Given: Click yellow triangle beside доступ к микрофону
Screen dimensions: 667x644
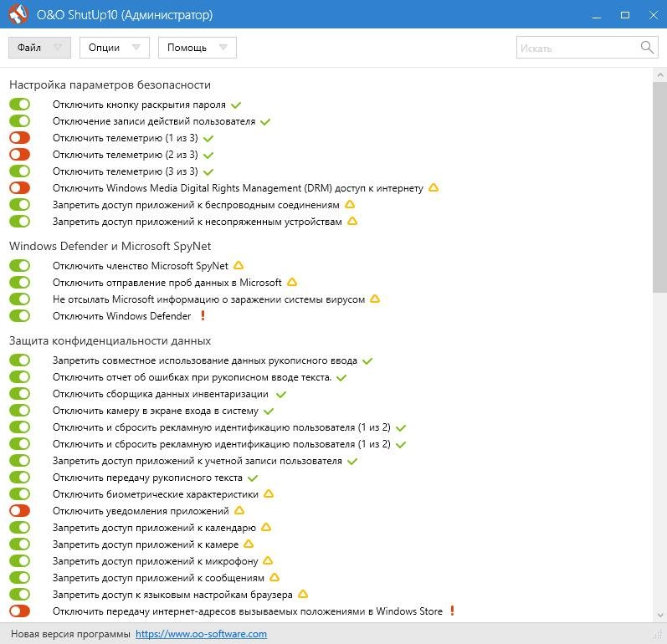Looking at the screenshot, I should pos(268,560).
